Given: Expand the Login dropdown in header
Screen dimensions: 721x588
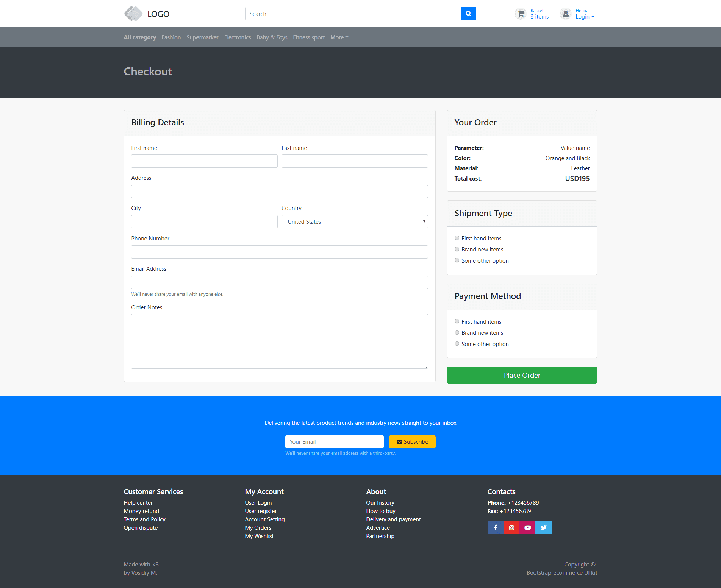Looking at the screenshot, I should [585, 17].
